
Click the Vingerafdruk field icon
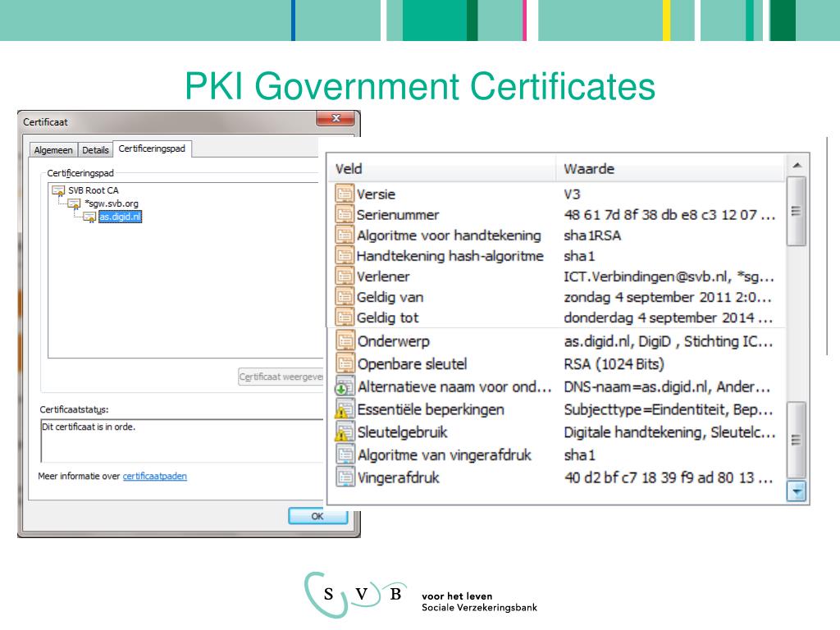pos(345,477)
